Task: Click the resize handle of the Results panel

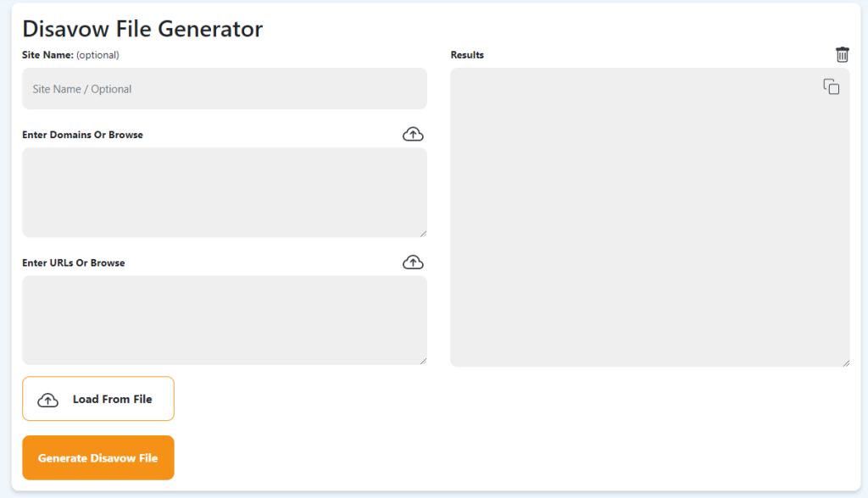Action: click(846, 362)
